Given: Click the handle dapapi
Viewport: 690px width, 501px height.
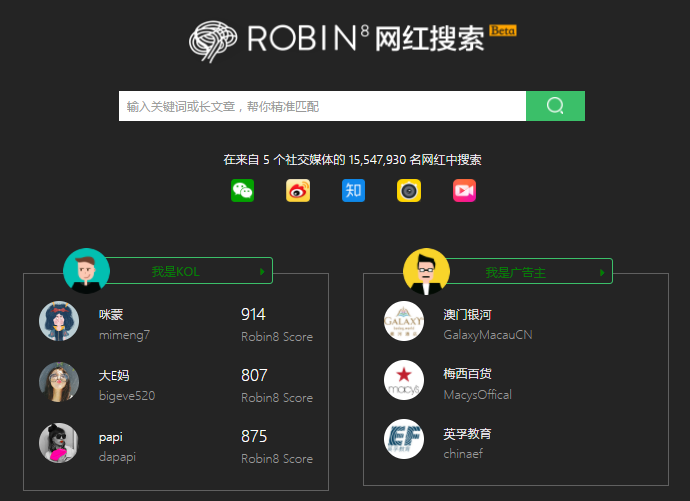Looking at the screenshot, I should tap(117, 457).
